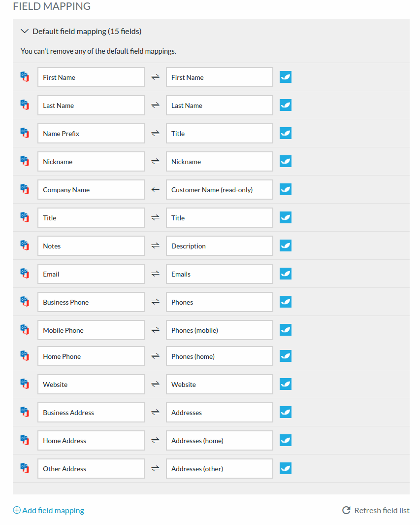Click sync arrows between Website fields
The height and width of the screenshot is (525, 420).
[x=155, y=384]
